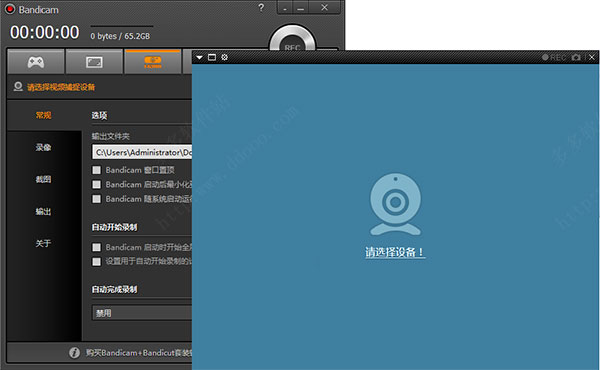
Task: Open the 关于 tab
Action: point(43,243)
